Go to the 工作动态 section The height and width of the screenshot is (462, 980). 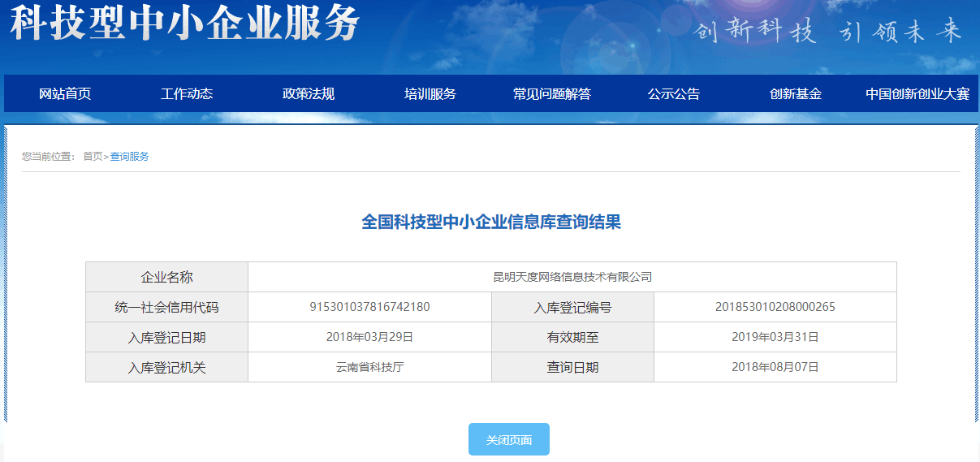pyautogui.click(x=187, y=93)
